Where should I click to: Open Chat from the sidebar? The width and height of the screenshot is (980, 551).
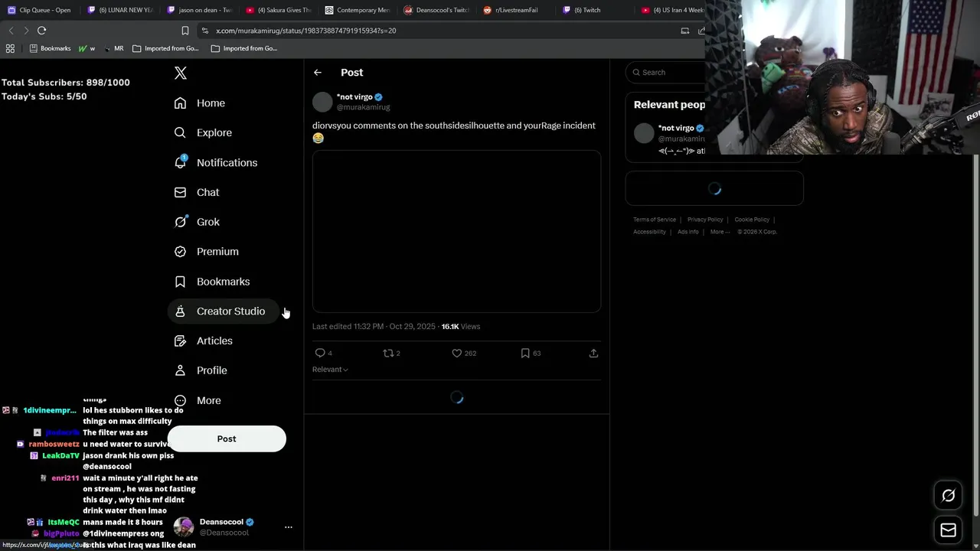tap(196, 192)
